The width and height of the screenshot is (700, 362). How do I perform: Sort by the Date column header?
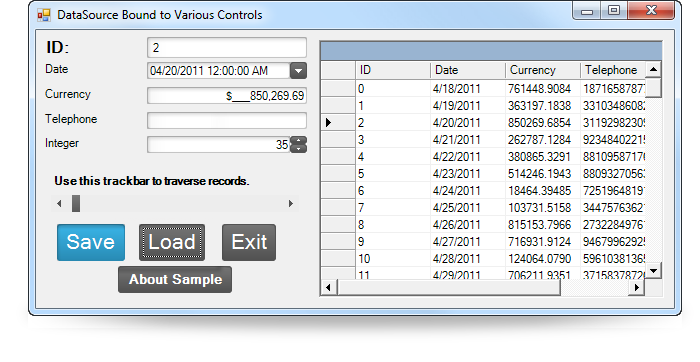468,70
